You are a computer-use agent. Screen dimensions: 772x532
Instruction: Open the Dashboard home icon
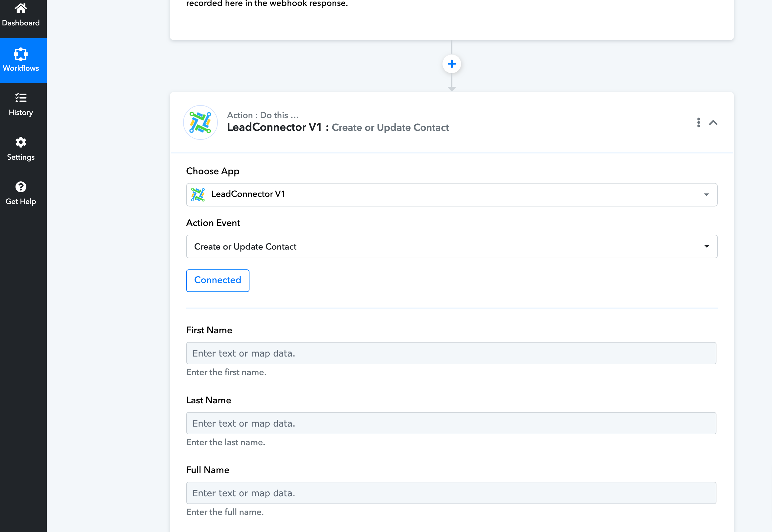pos(21,8)
